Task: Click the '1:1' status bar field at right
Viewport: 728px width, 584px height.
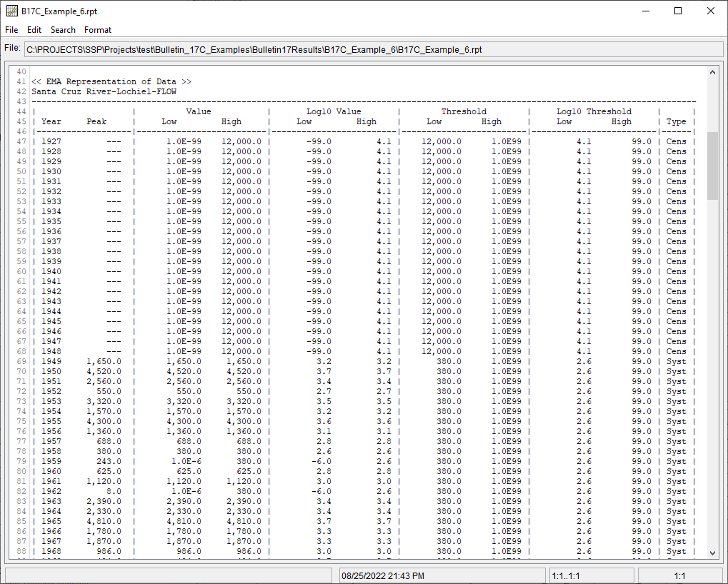Action: 679,576
